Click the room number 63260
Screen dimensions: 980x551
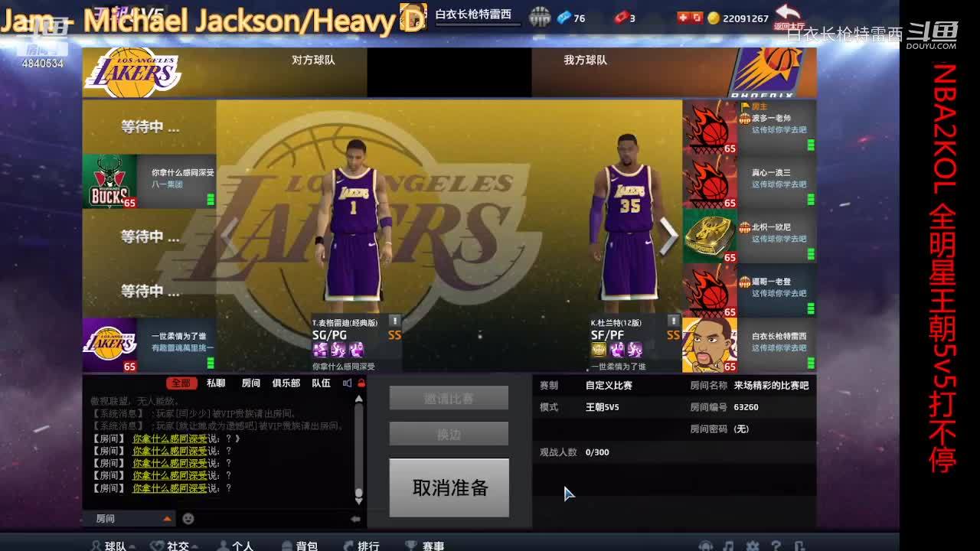(x=746, y=407)
